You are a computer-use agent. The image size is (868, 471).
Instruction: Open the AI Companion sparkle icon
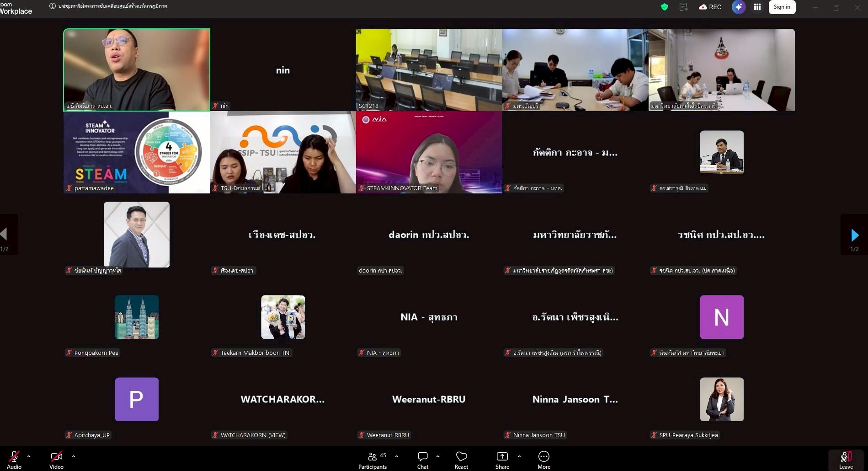(x=738, y=7)
